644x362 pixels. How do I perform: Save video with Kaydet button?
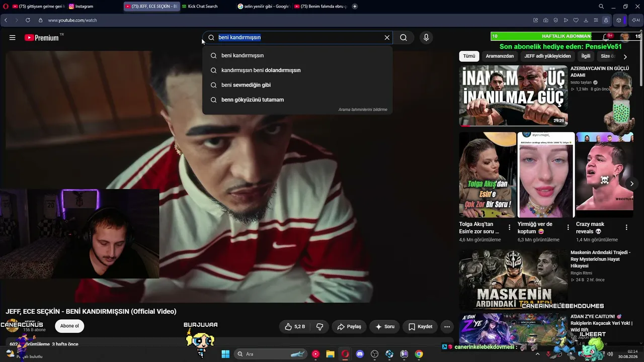click(x=420, y=327)
